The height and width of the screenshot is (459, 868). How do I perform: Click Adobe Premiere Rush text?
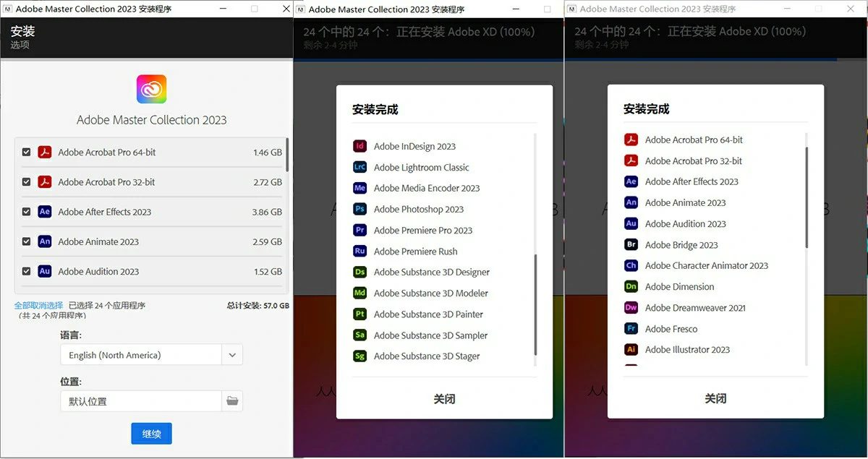(416, 251)
